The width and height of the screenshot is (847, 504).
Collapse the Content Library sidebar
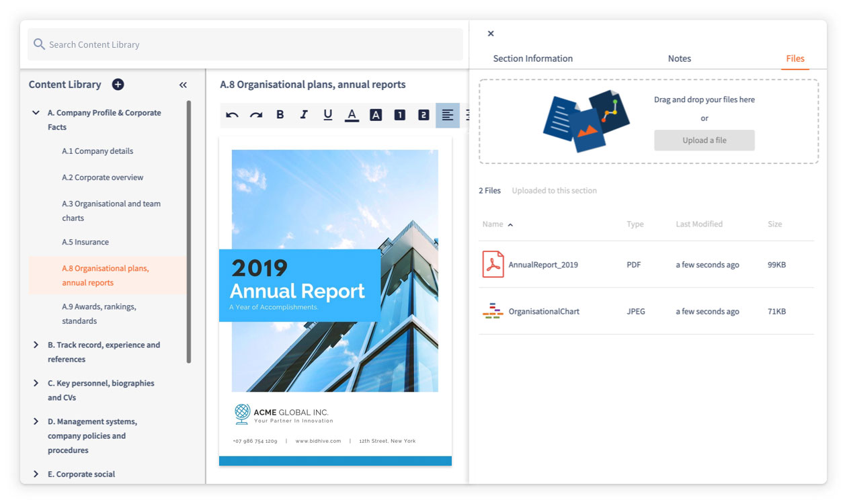(x=183, y=85)
